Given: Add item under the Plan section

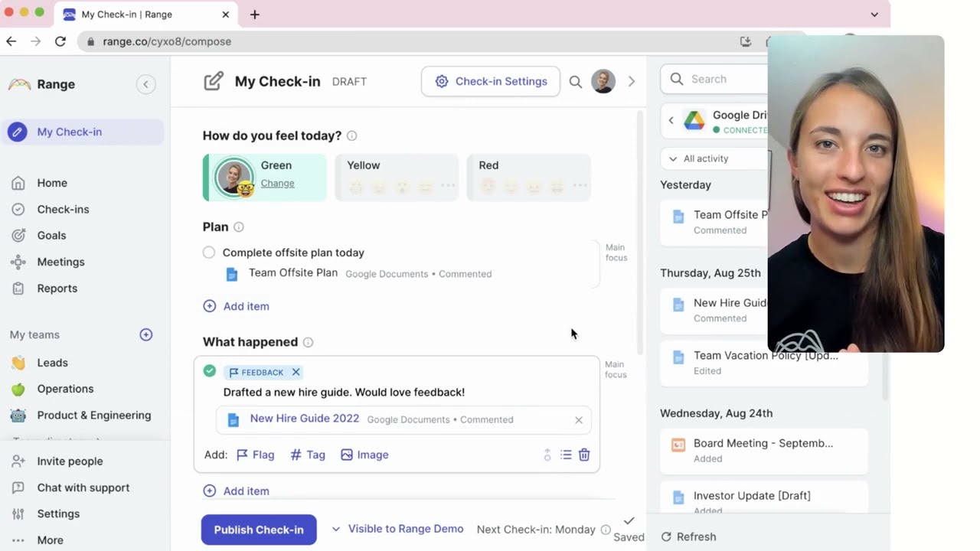Looking at the screenshot, I should (237, 306).
